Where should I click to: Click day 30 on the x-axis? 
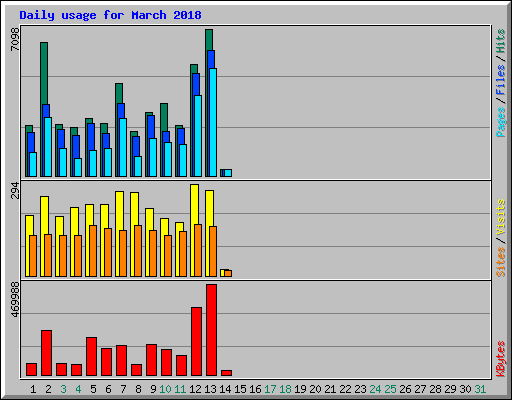click(x=465, y=389)
